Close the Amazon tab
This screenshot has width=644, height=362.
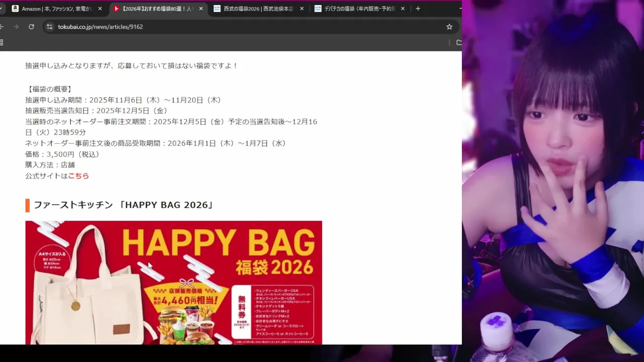100,9
